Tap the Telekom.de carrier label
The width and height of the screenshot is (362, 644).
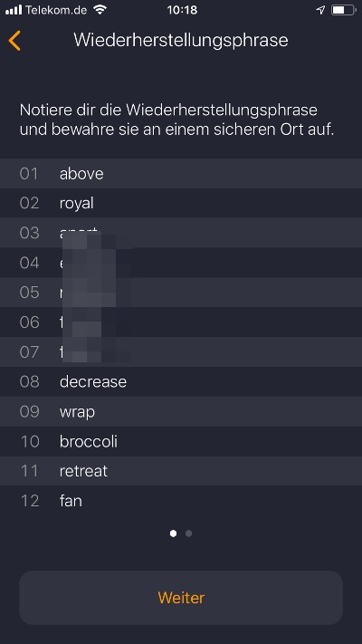click(57, 10)
